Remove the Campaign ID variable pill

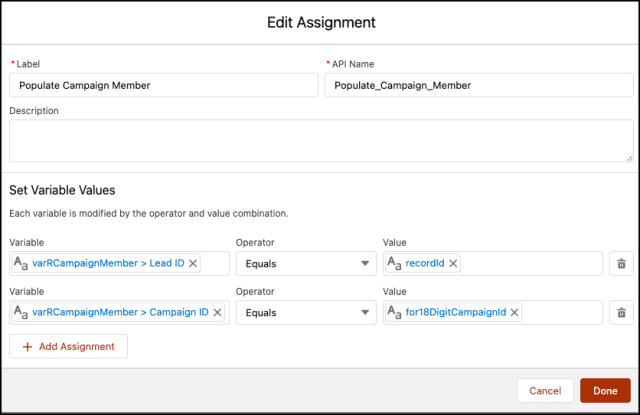pos(218,313)
